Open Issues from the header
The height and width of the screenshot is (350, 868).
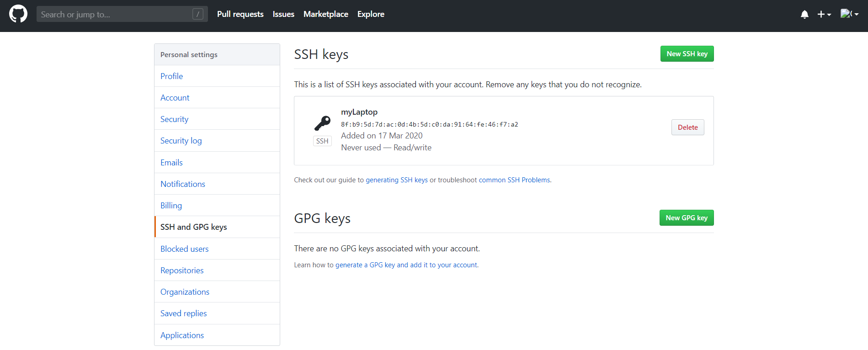click(283, 14)
